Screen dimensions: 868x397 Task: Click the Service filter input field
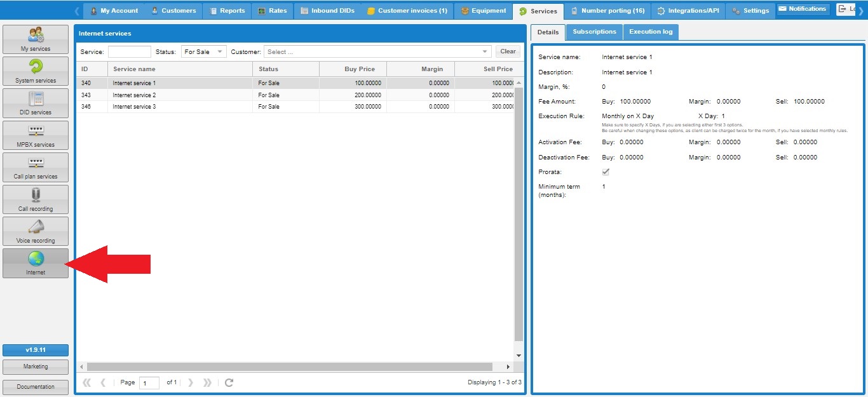click(x=130, y=52)
